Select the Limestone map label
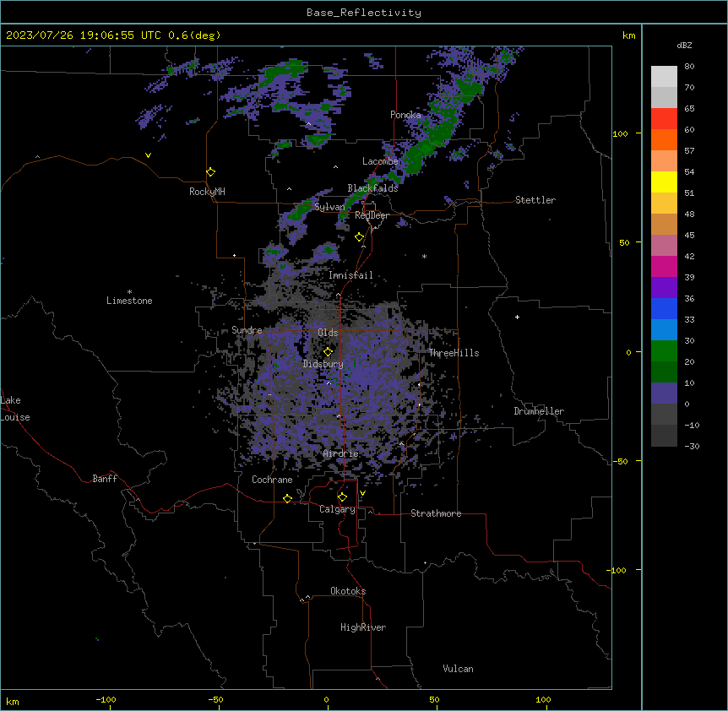Screen dimensions: 728x711 pyautogui.click(x=129, y=301)
